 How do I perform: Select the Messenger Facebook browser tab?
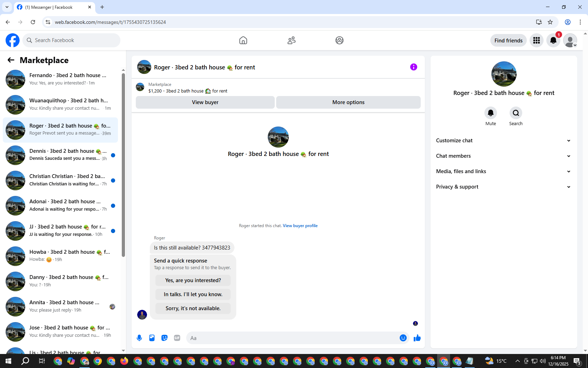54,7
